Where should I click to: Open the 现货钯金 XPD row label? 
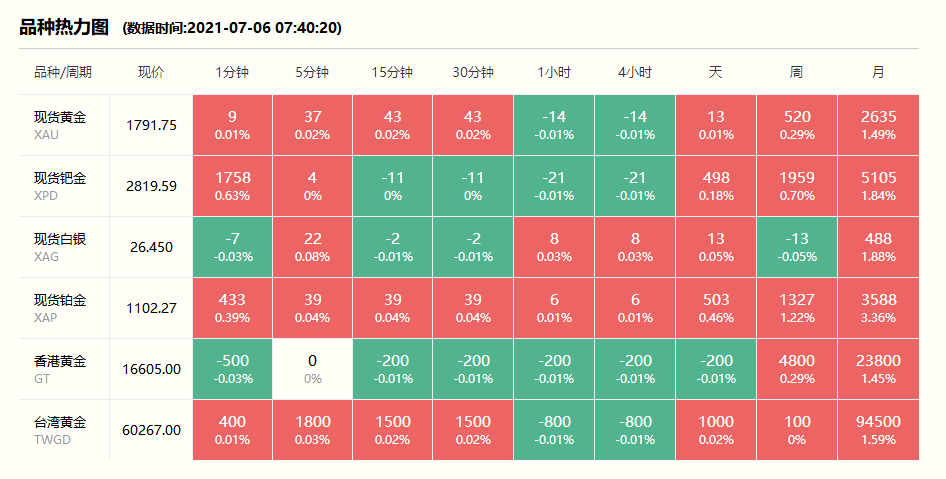tap(60, 186)
